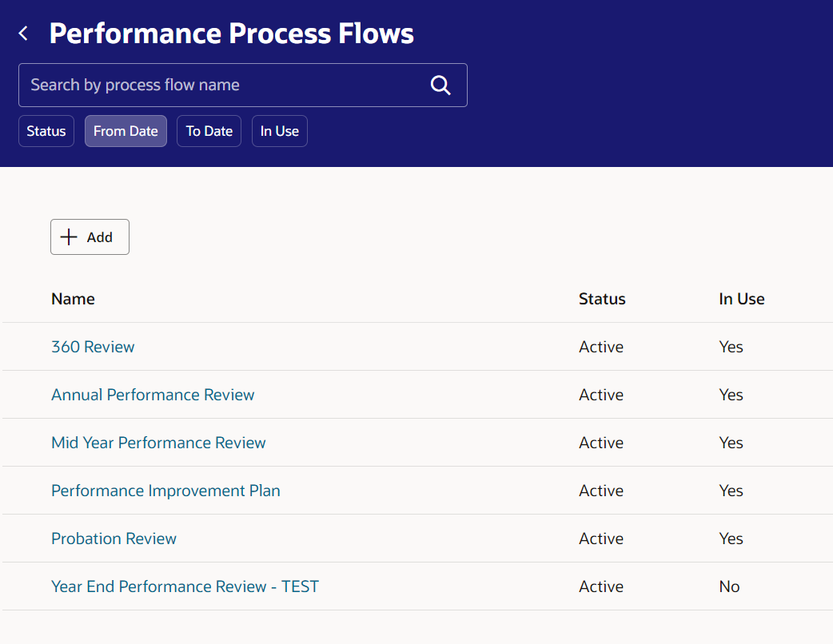The image size is (833, 644).
Task: Focus the process flow name search field
Action: (243, 85)
